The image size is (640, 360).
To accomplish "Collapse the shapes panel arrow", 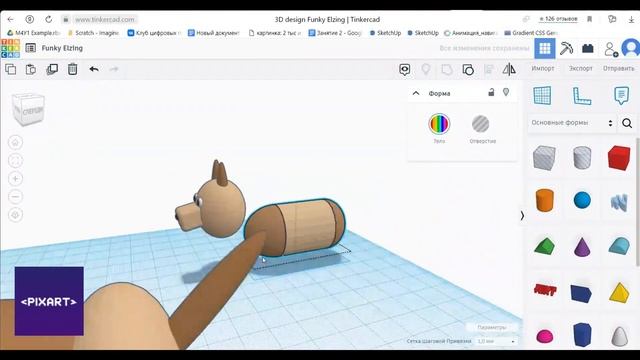I will pyautogui.click(x=522, y=216).
